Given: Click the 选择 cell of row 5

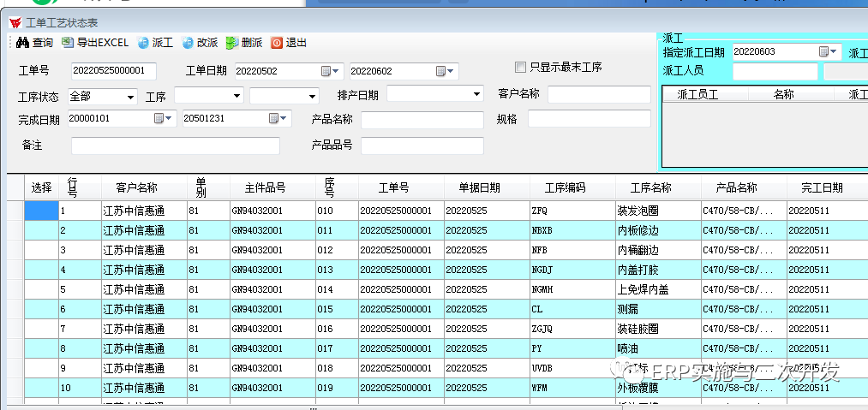Looking at the screenshot, I should pyautogui.click(x=41, y=289).
